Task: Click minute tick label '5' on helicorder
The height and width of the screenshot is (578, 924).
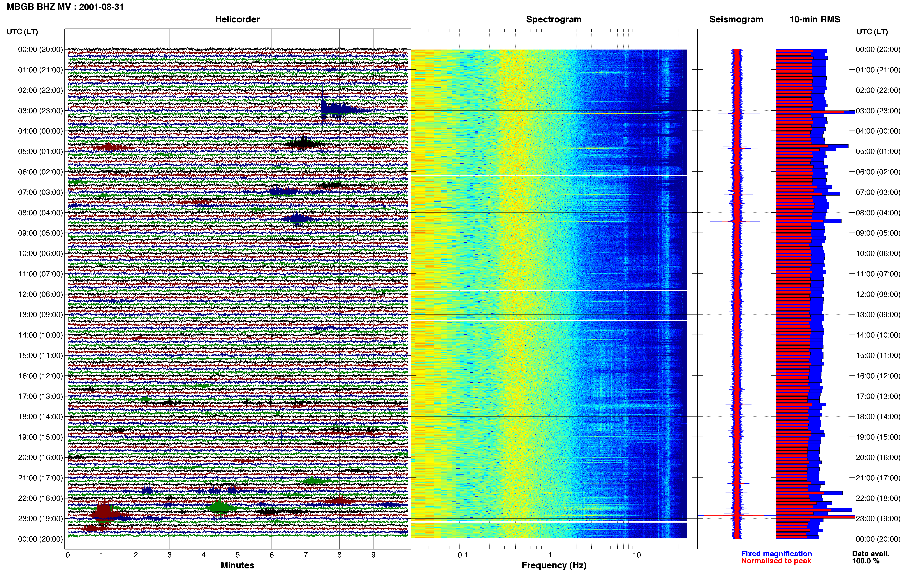Action: tap(238, 555)
